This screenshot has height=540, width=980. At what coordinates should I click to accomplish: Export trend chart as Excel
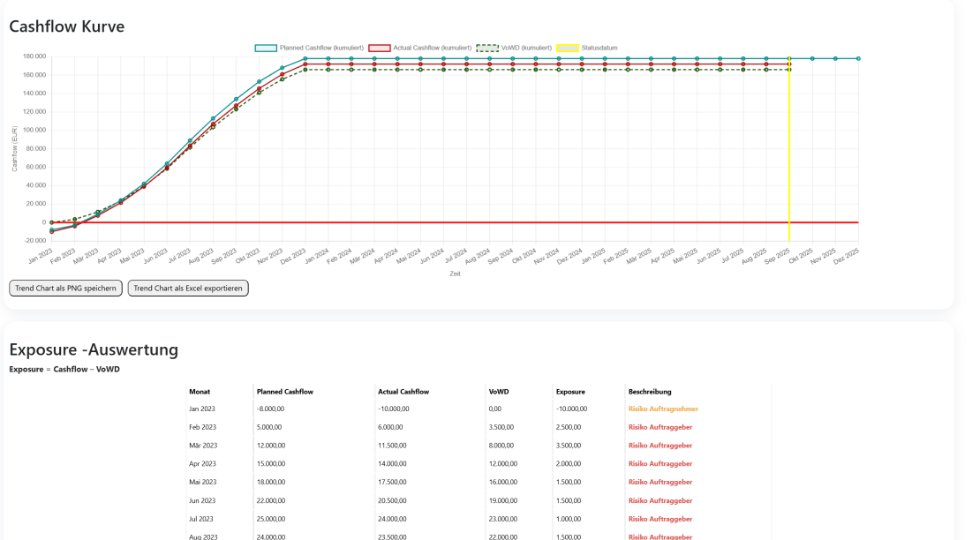pos(188,289)
